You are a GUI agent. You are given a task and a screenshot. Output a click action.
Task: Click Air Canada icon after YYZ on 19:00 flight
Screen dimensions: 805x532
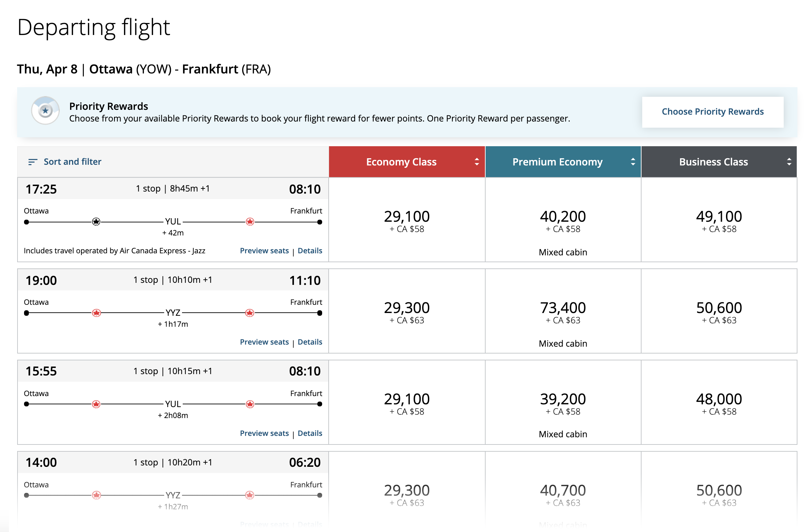click(250, 313)
